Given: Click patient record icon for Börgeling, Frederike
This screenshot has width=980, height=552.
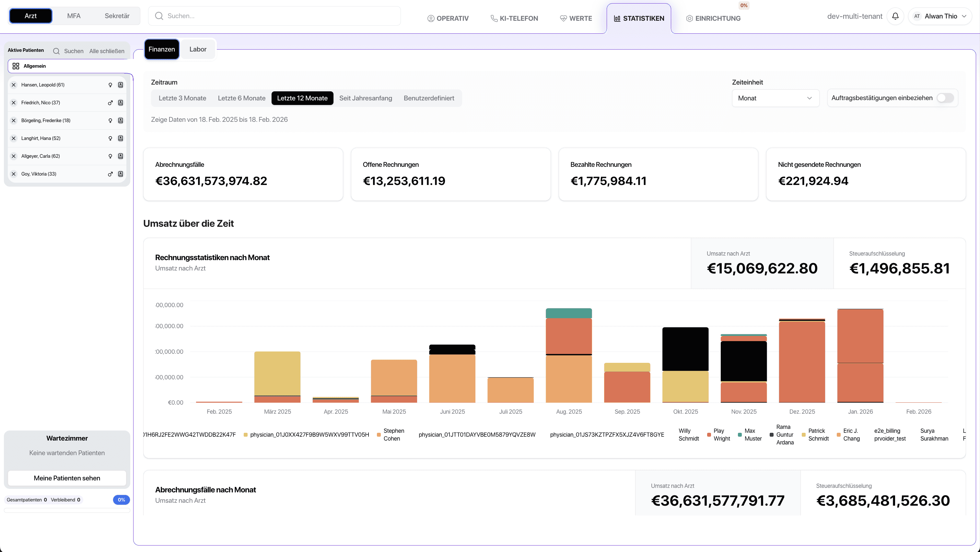Looking at the screenshot, I should (121, 121).
